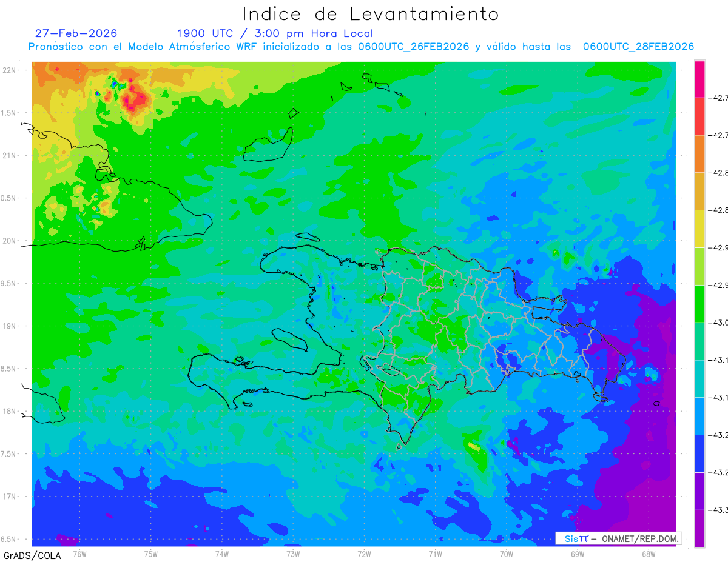
Task: Pick the sky blue swatch on the colorbar
Action: 699,416
